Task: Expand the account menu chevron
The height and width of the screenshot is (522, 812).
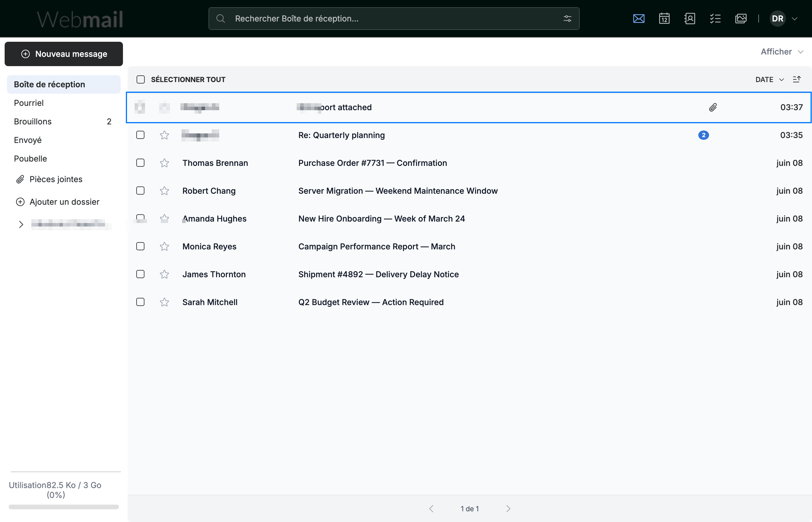Action: tap(794, 19)
